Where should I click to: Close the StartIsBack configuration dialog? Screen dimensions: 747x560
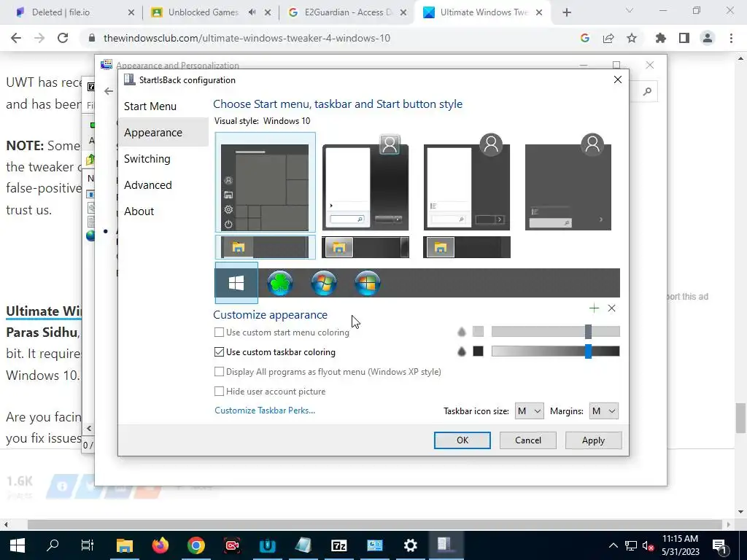[x=617, y=79]
